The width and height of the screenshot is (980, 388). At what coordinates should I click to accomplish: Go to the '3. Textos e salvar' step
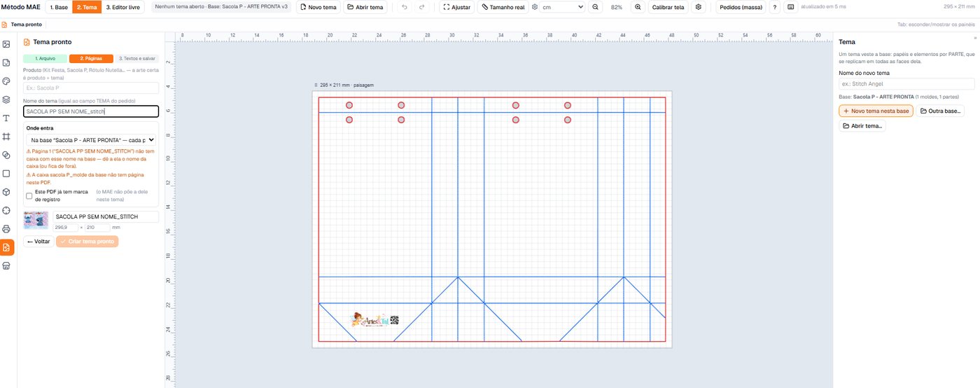[137, 58]
